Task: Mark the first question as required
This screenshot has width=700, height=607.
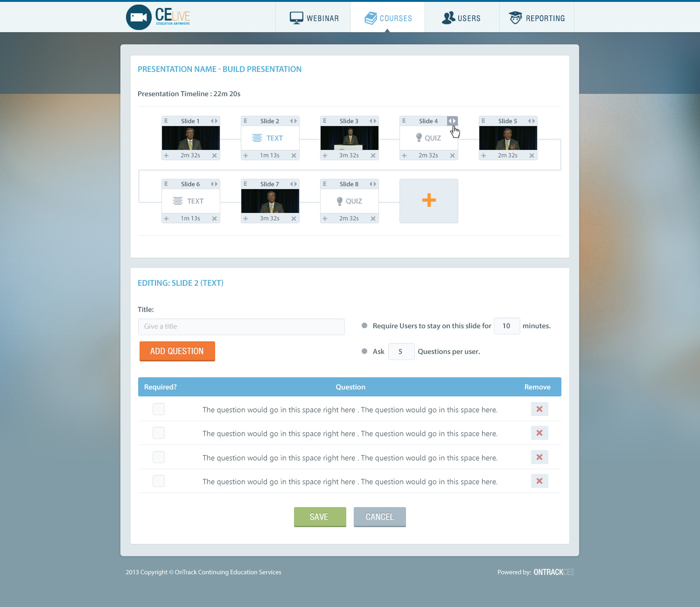Action: (x=159, y=409)
